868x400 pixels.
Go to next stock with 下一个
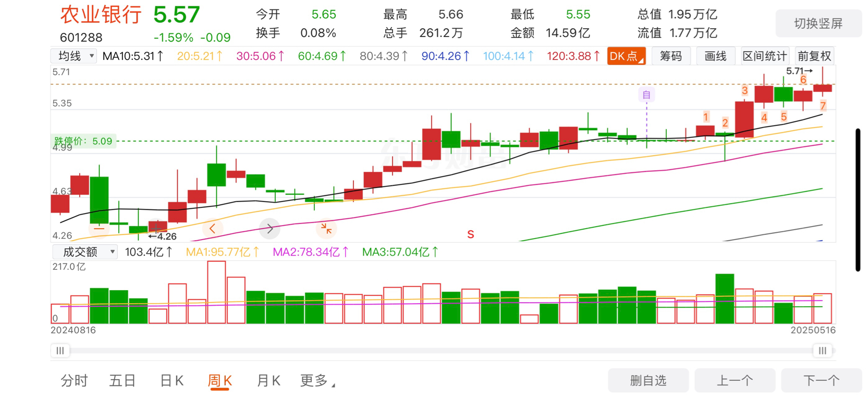pos(821,381)
